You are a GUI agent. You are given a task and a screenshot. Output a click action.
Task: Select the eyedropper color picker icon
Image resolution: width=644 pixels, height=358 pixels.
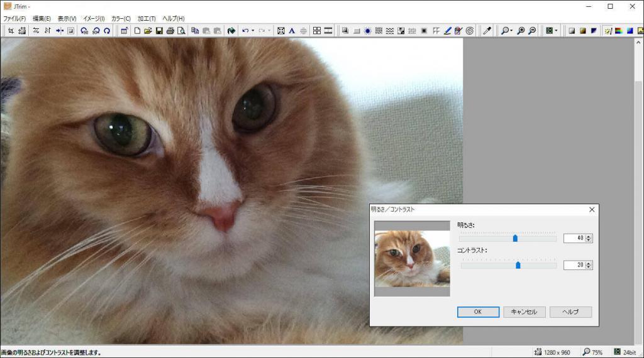coord(487,31)
